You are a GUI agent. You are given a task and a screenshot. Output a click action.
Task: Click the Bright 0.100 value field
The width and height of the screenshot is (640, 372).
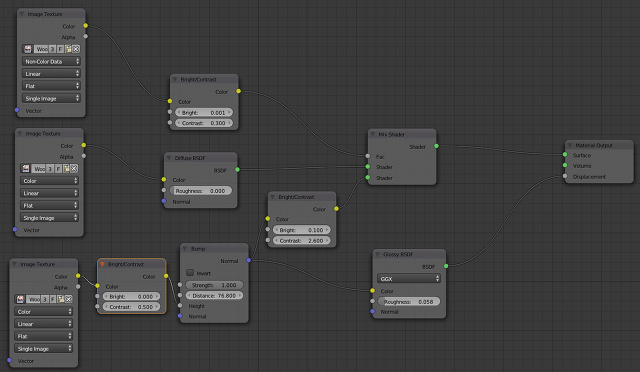pyautogui.click(x=302, y=230)
